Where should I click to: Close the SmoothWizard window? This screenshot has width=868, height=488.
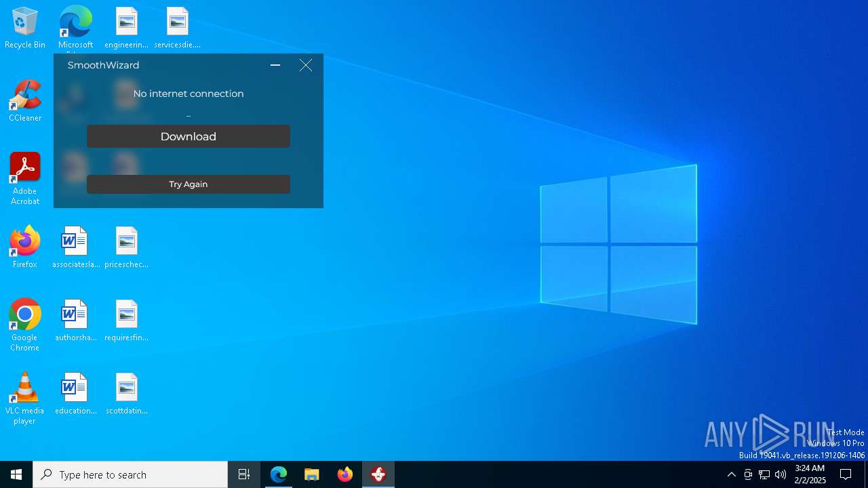coord(306,65)
